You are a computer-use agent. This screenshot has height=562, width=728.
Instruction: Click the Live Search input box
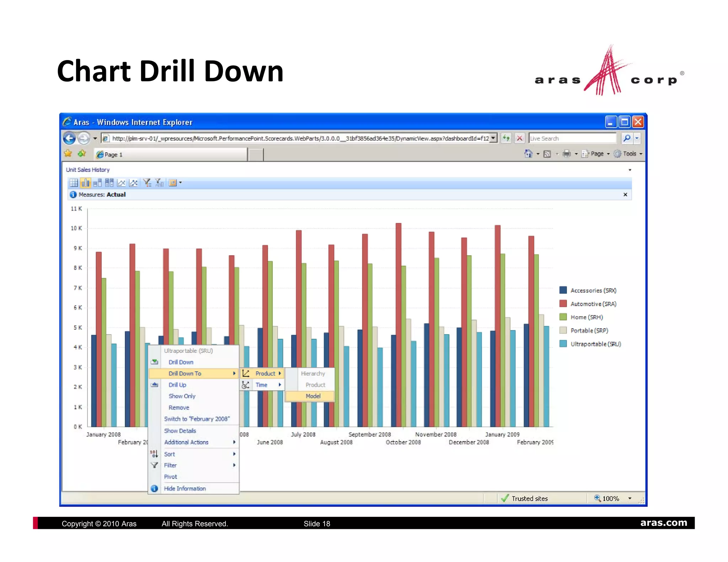click(572, 138)
